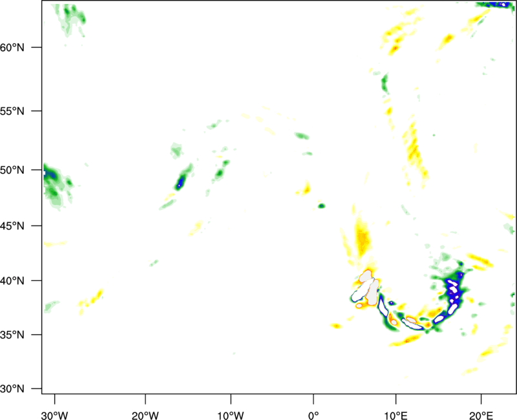Click the 45°N latitude label
The height and width of the screenshot is (420, 517).
tap(12, 226)
